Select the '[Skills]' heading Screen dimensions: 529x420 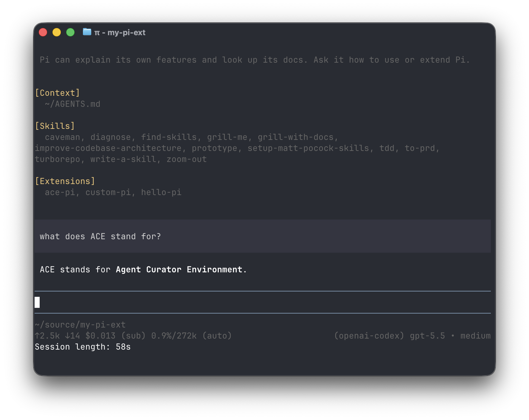[x=55, y=126]
